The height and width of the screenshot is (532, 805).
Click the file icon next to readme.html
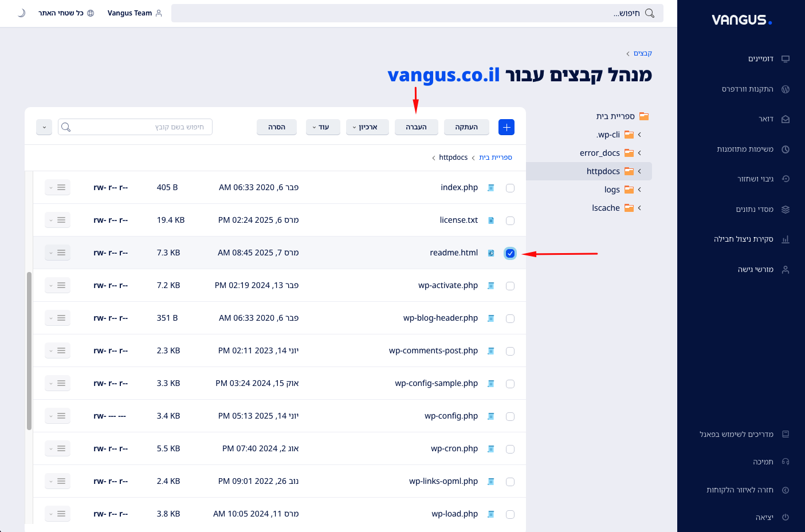coord(491,253)
